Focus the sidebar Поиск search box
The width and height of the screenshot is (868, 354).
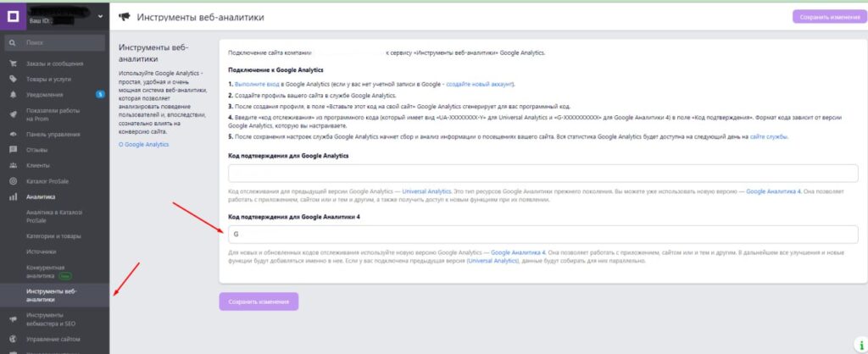[x=55, y=41]
